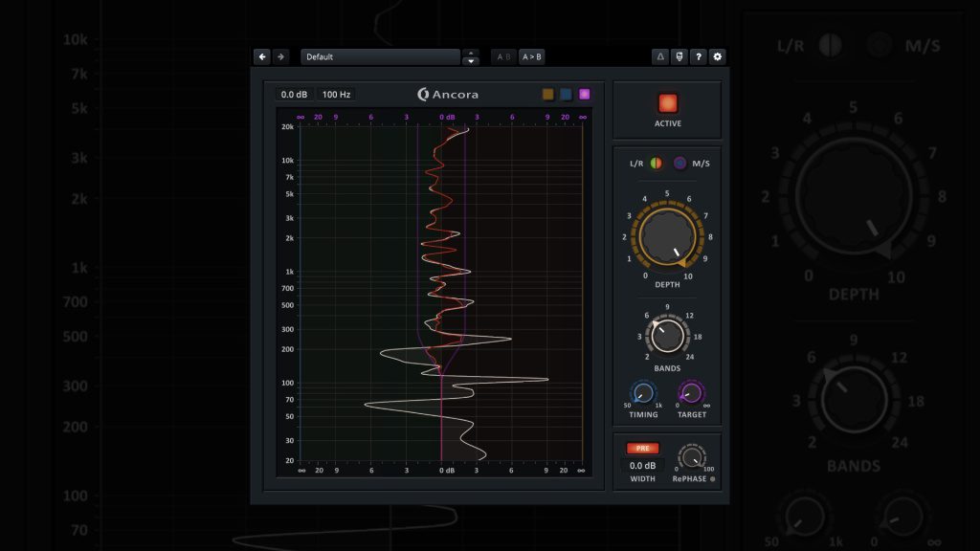This screenshot has height=551, width=980.
Task: Select the orange color swatch
Action: pyautogui.click(x=548, y=94)
